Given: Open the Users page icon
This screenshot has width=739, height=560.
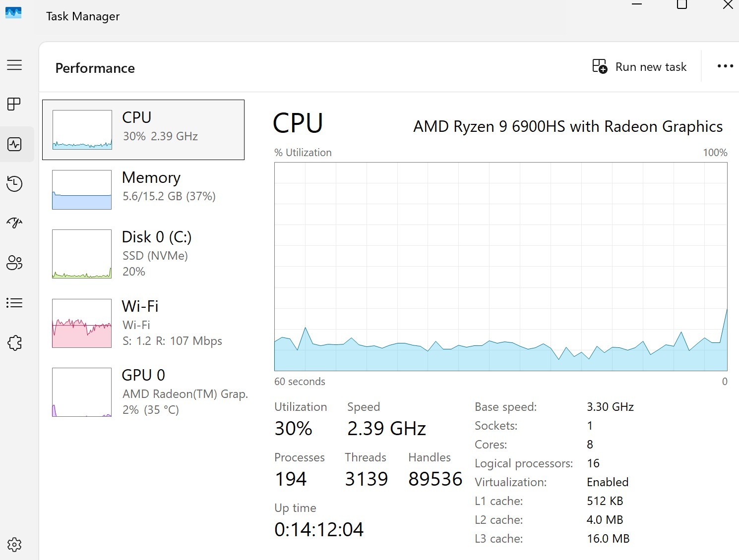Looking at the screenshot, I should pyautogui.click(x=14, y=263).
